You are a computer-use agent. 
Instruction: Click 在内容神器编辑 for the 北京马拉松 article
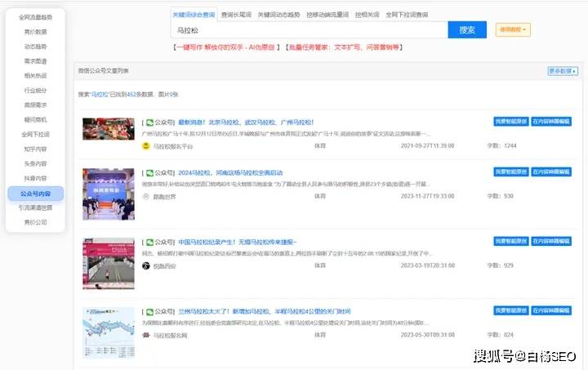tap(551, 122)
